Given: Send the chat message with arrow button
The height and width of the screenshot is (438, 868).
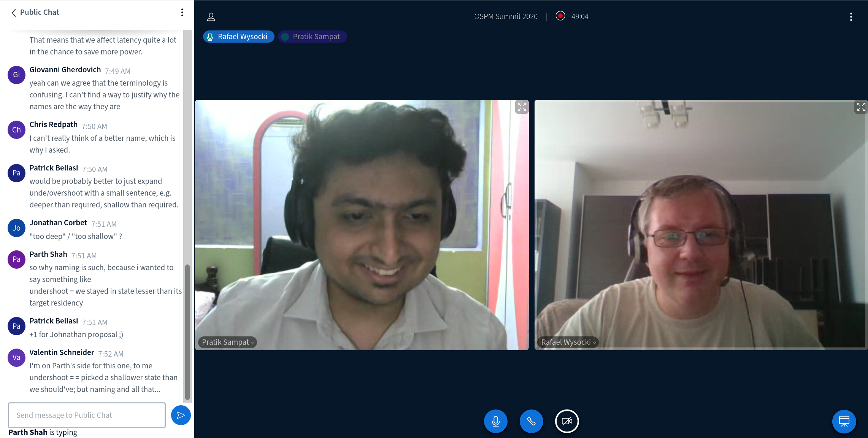Looking at the screenshot, I should point(181,415).
